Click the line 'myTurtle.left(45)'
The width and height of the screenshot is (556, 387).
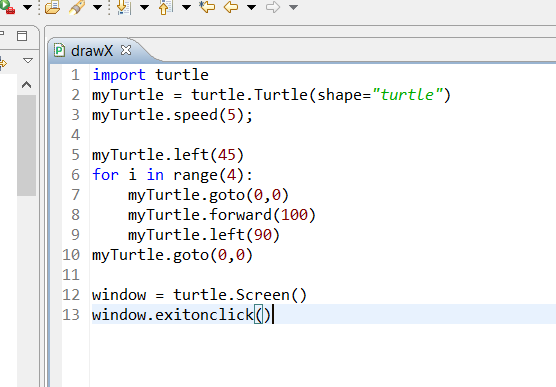tap(168, 155)
